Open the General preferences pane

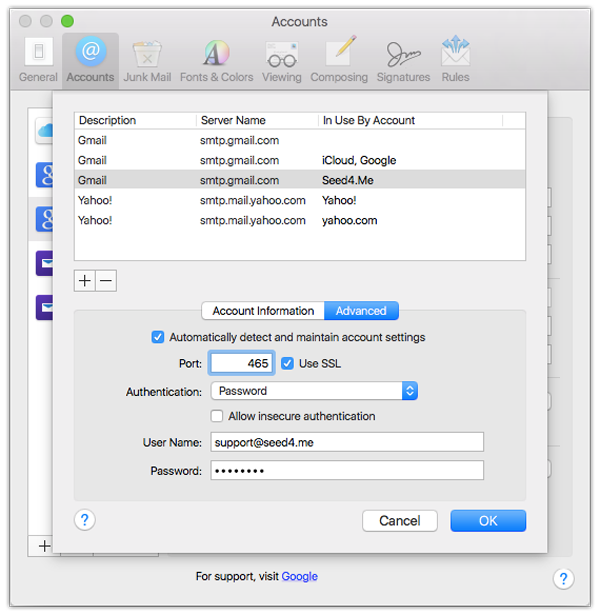click(38, 60)
